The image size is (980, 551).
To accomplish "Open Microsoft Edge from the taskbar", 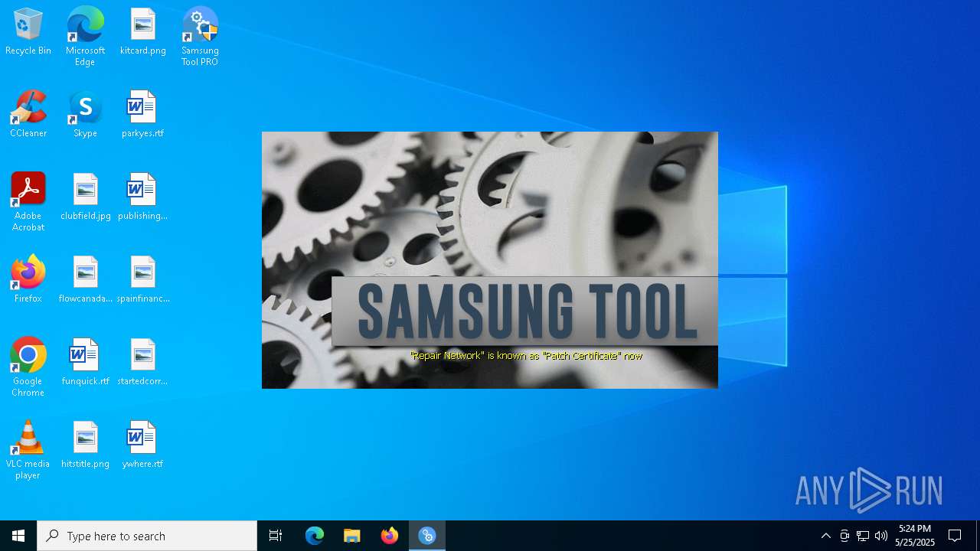I will (x=315, y=536).
